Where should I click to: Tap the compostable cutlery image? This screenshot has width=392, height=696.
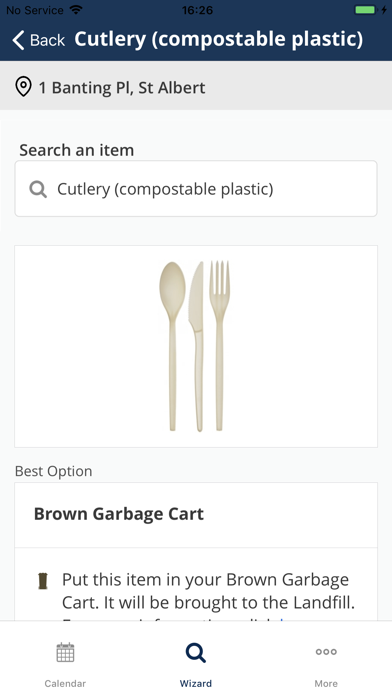[195, 346]
